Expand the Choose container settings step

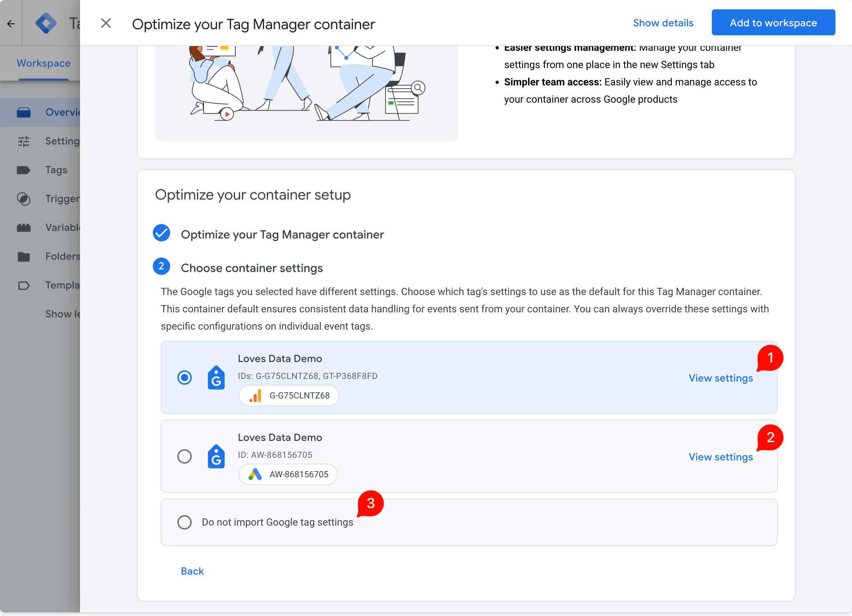coord(252,268)
